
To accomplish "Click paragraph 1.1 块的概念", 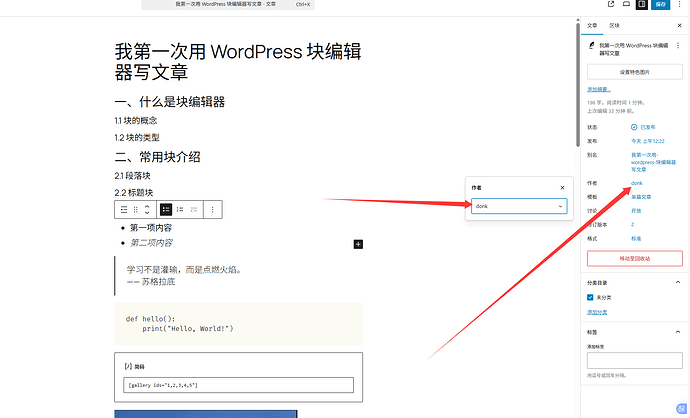I will tap(136, 121).
